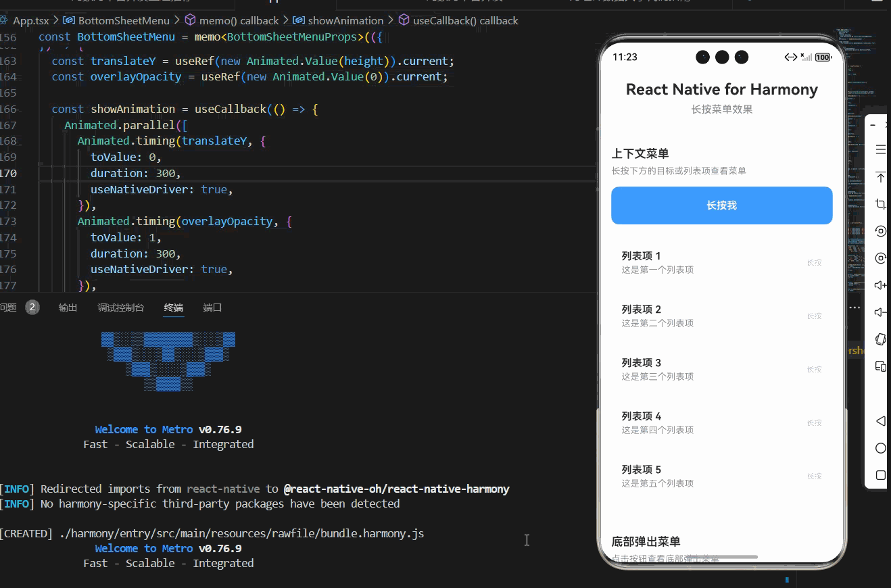Viewport: 891px width, 588px height.
Task: Tap emulator back triangle button
Action: coord(880,421)
